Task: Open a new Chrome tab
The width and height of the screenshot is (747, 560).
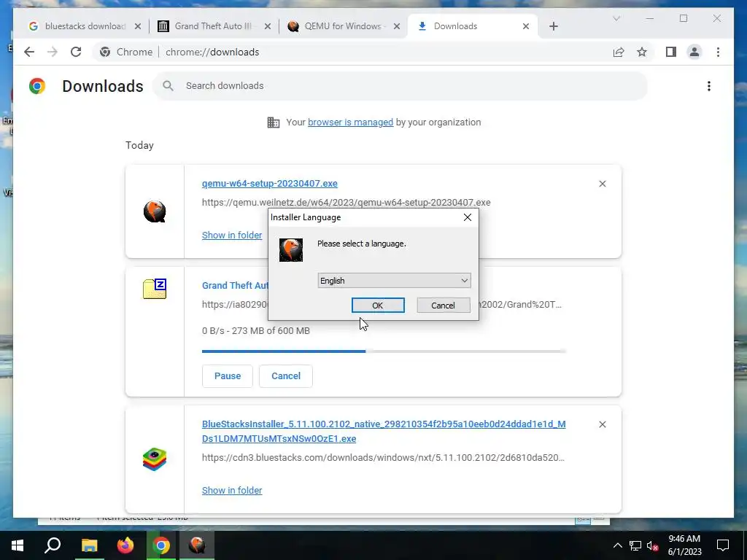Action: [x=553, y=26]
